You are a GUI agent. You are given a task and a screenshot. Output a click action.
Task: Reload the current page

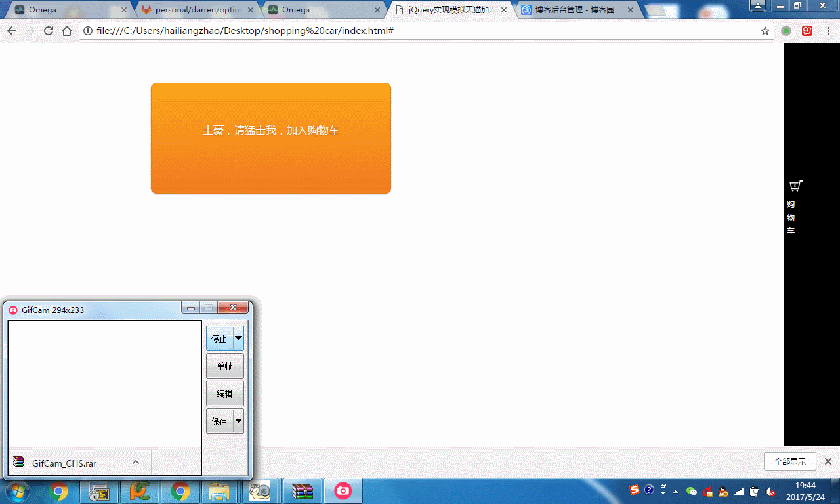point(48,31)
